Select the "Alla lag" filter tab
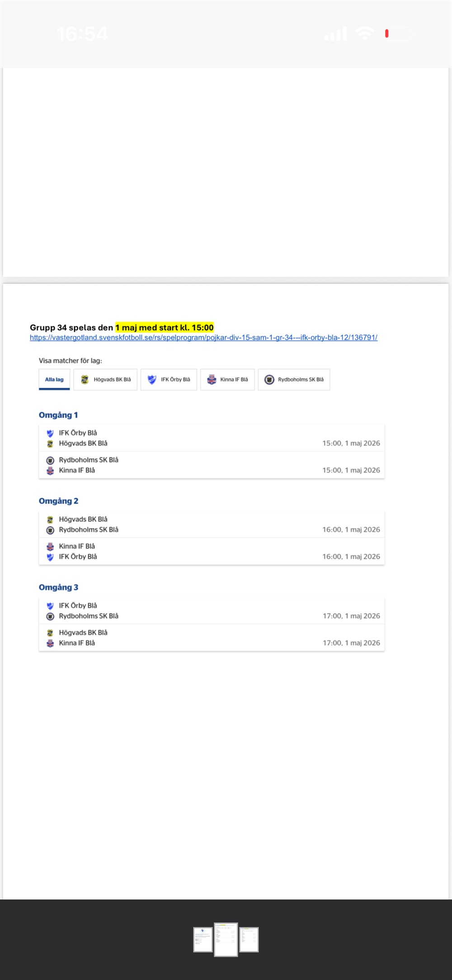Viewport: 452px width, 980px height. [54, 379]
